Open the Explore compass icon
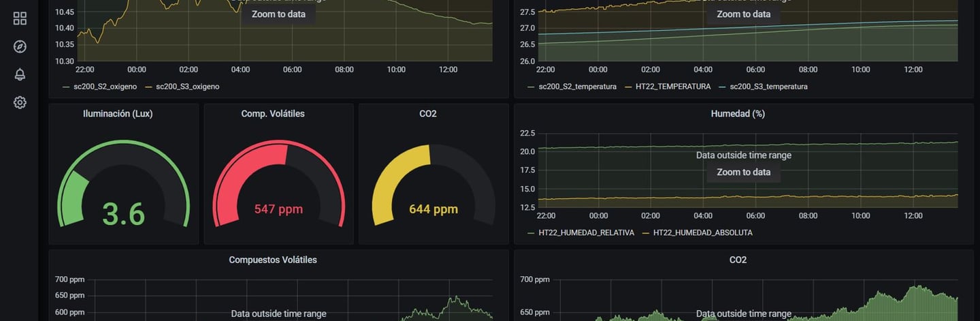 point(20,46)
